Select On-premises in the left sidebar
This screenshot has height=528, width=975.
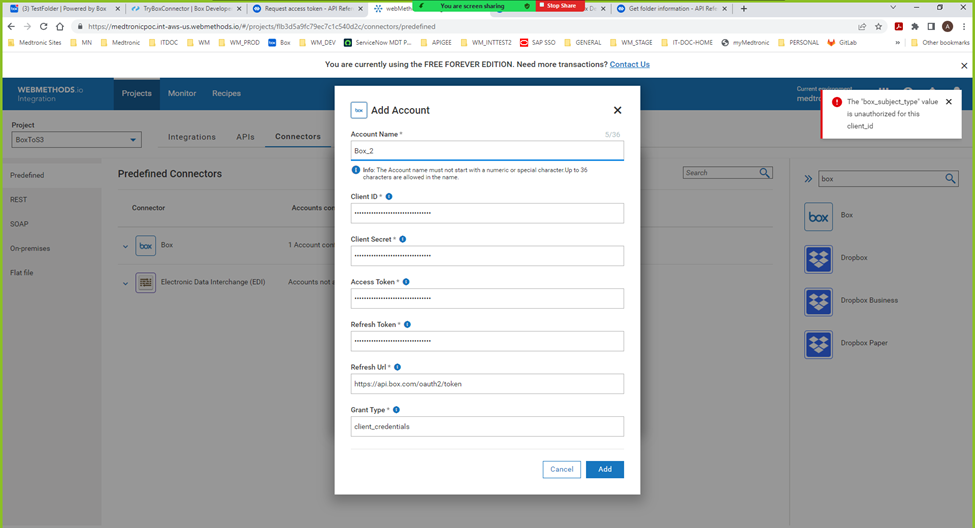(30, 248)
